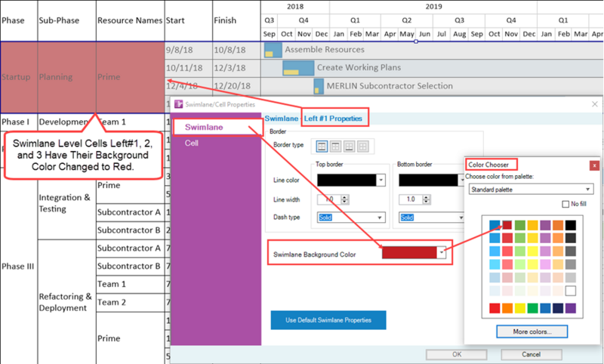604x364 pixels.
Task: Choose the navy swatch in the bottom palette row
Action: [x=558, y=308]
